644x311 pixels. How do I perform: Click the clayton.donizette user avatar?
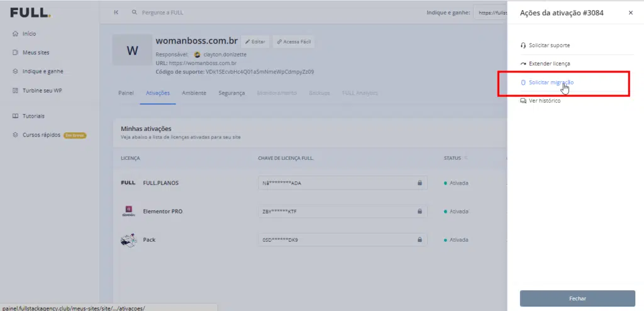click(x=197, y=54)
